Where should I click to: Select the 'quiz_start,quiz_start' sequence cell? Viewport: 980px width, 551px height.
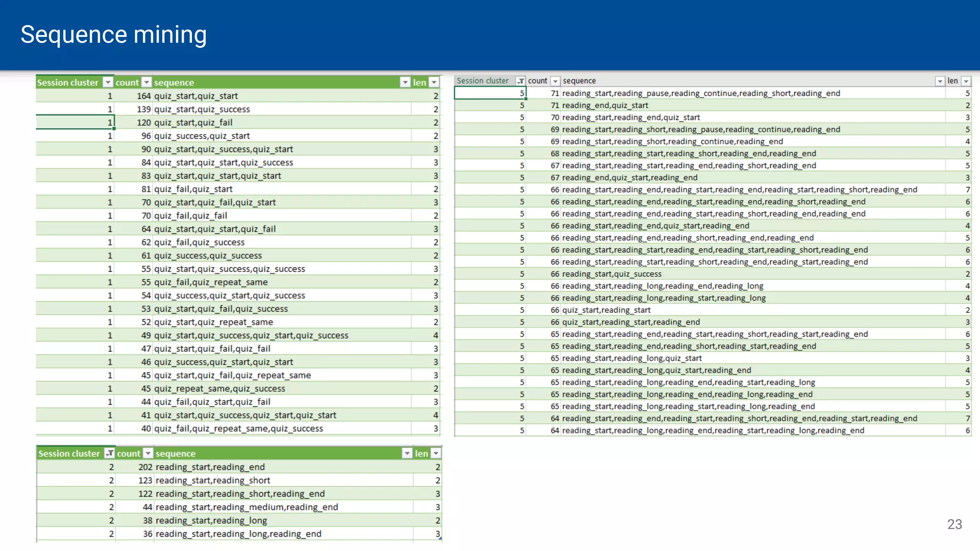282,96
